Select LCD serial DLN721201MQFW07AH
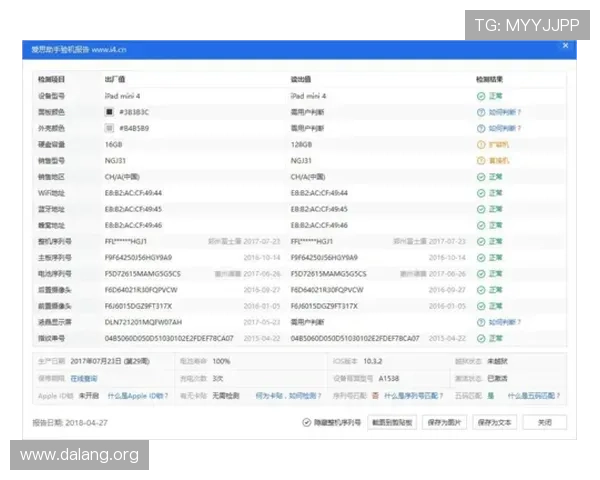Viewport: 600px width, 480px height. (x=143, y=322)
